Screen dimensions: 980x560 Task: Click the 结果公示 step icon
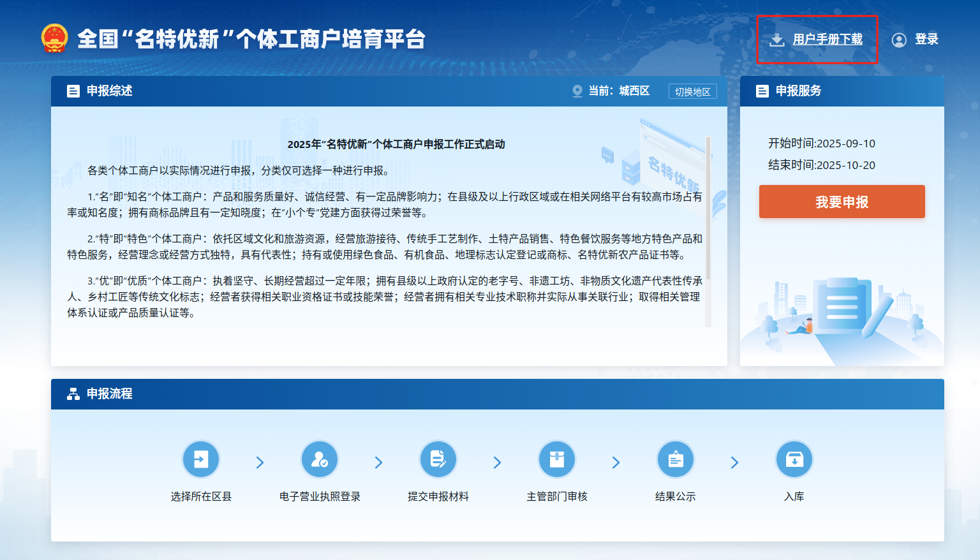pyautogui.click(x=676, y=459)
